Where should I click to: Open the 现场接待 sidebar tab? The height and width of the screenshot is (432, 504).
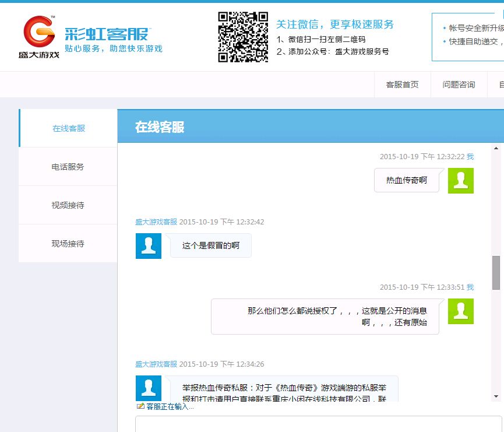[68, 244]
